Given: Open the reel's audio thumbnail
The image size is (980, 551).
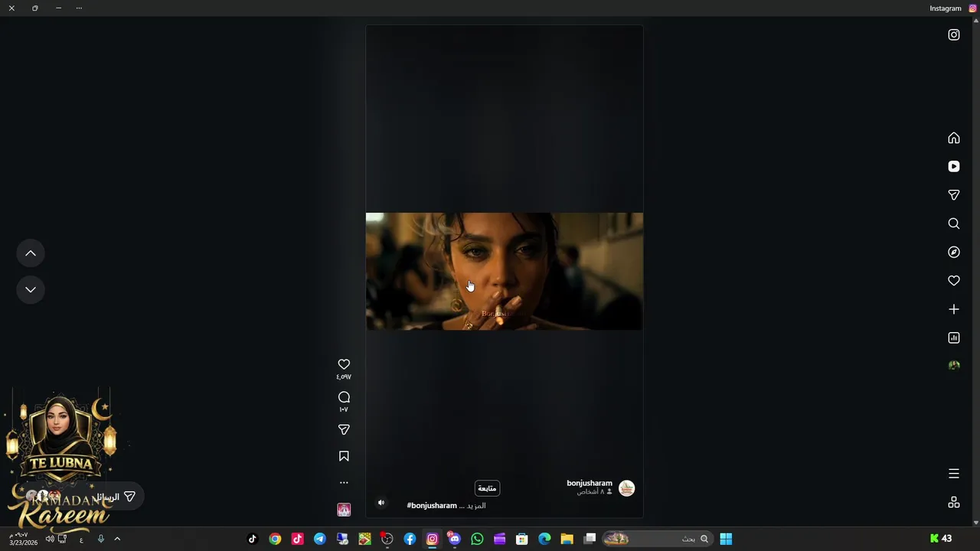Looking at the screenshot, I should [x=344, y=510].
